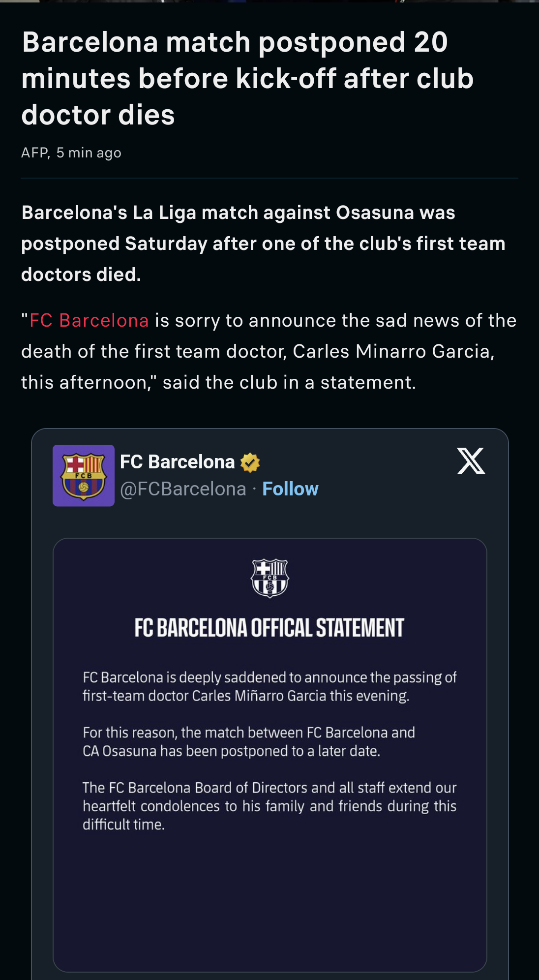Open the @FCBarcelona handle

coord(183,489)
